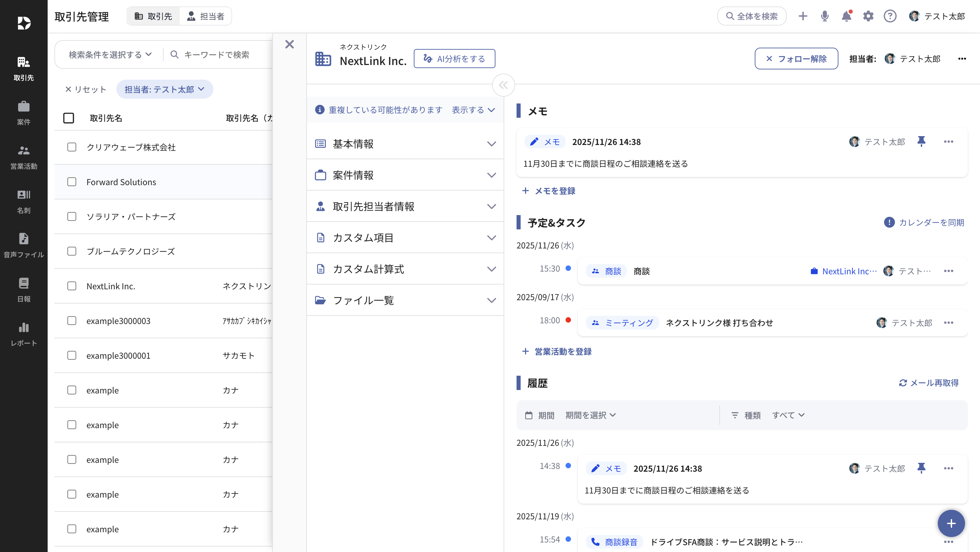Collapse the detail panel with the double-chevron
The image size is (980, 552).
pos(503,85)
